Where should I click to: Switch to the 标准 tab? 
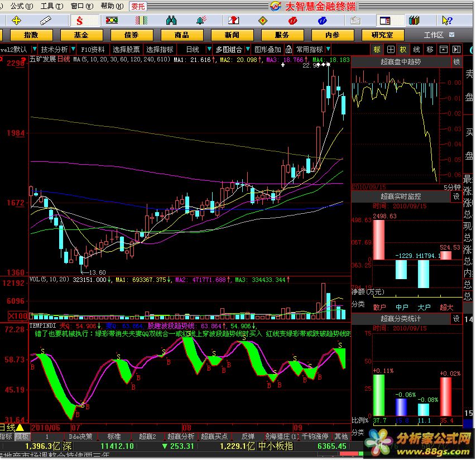pos(114,437)
